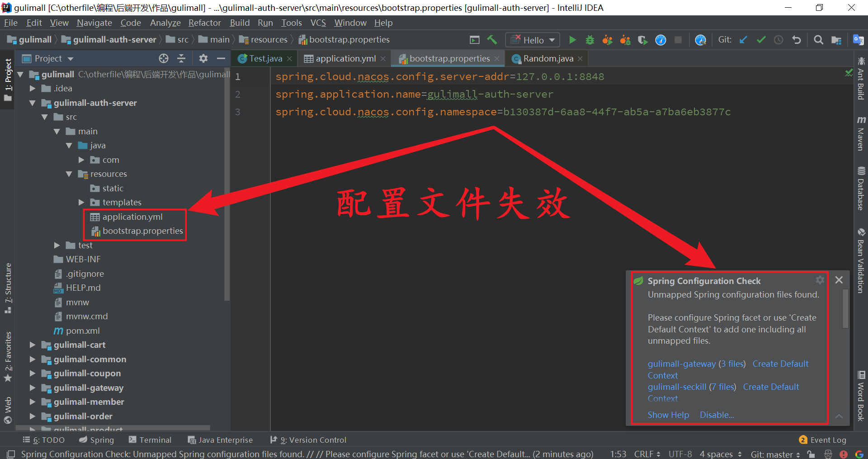
Task: Click Show Help in notification
Action: tap(668, 415)
